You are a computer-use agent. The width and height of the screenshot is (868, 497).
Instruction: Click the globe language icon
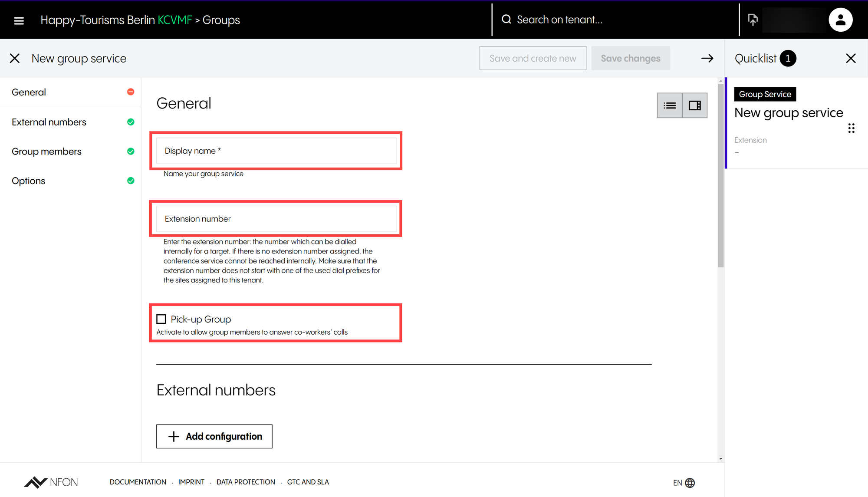(x=690, y=483)
